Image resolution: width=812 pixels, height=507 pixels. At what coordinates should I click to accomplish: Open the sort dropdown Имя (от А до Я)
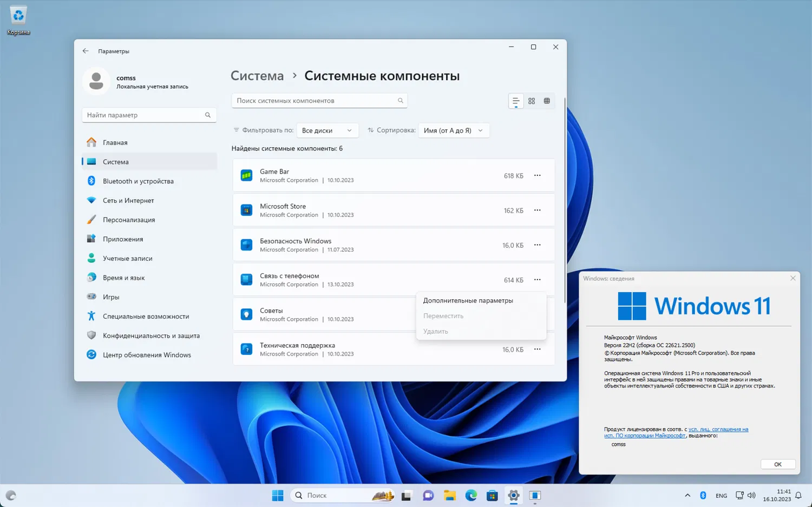tap(454, 130)
